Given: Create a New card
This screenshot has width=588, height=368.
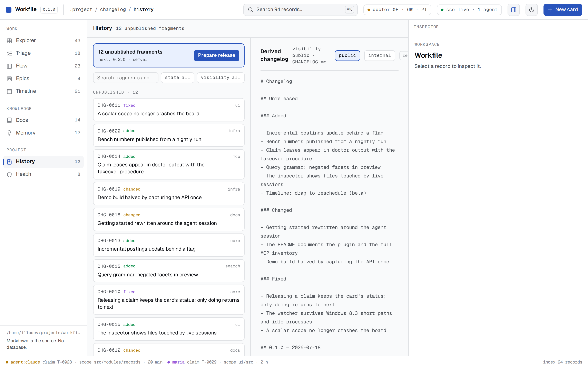Looking at the screenshot, I should click(562, 10).
